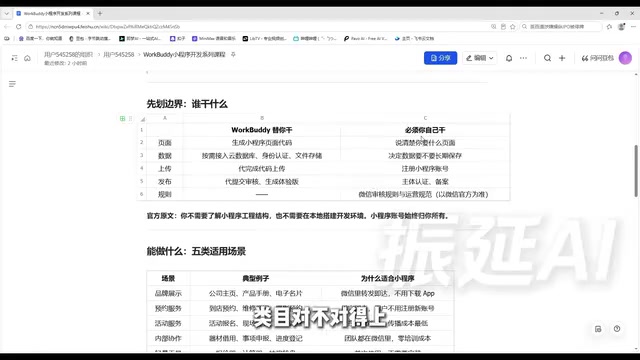The image size is (640, 360).
Task: Pin the document with the pin icon
Action: (233, 54)
